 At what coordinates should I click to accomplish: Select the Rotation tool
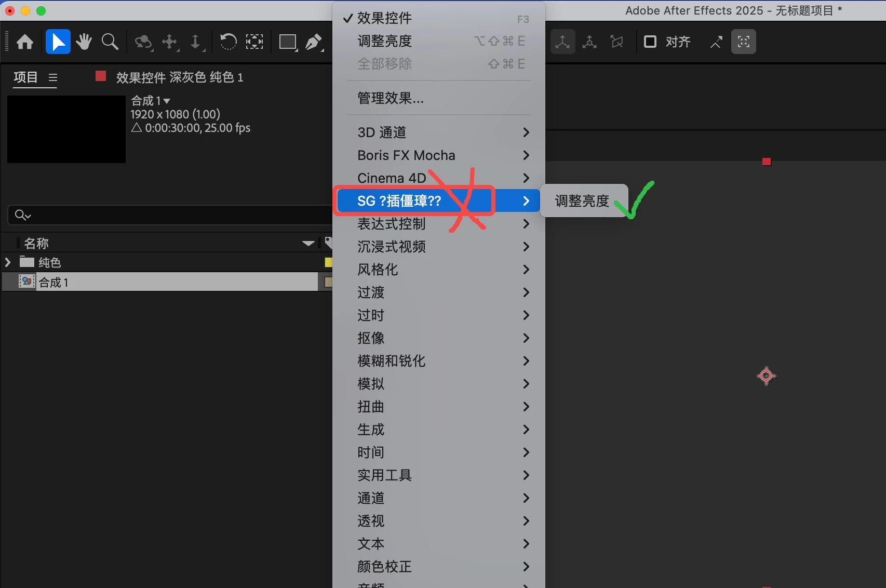click(228, 42)
